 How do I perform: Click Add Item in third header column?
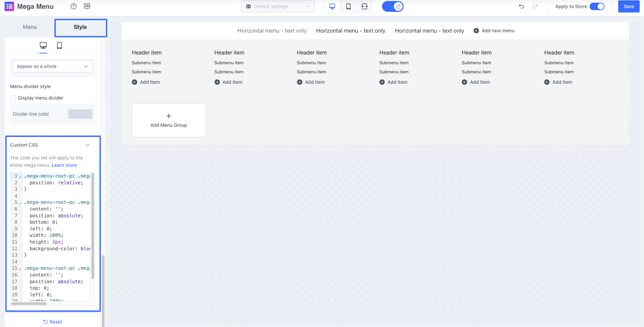coord(311,82)
